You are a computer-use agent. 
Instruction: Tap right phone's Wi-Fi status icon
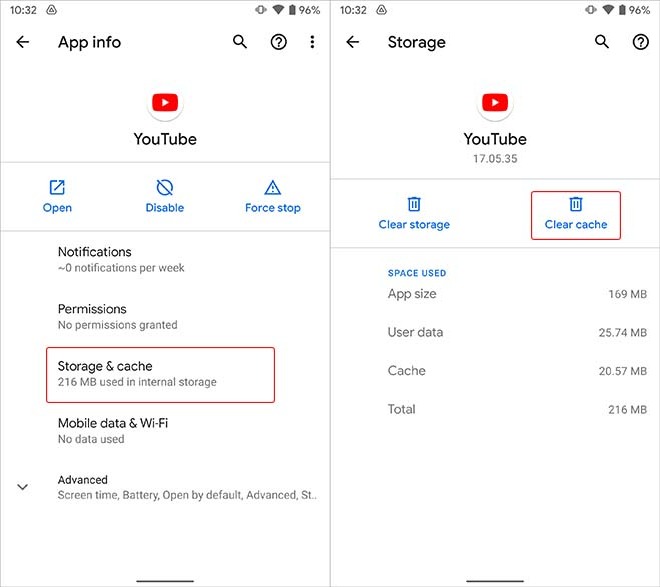coord(608,10)
